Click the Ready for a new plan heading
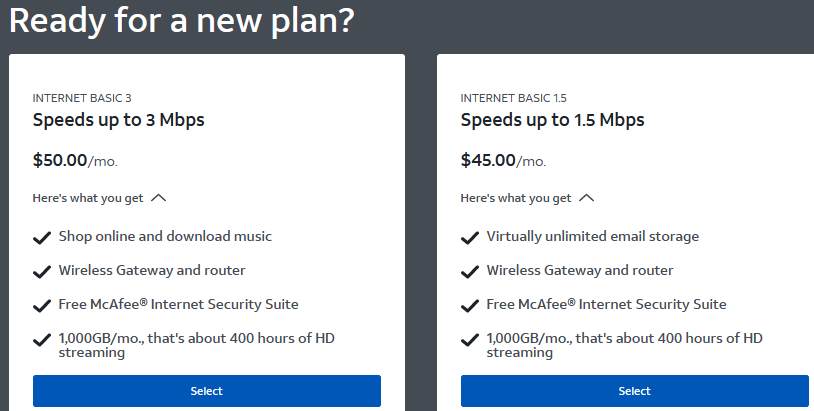 [x=182, y=20]
